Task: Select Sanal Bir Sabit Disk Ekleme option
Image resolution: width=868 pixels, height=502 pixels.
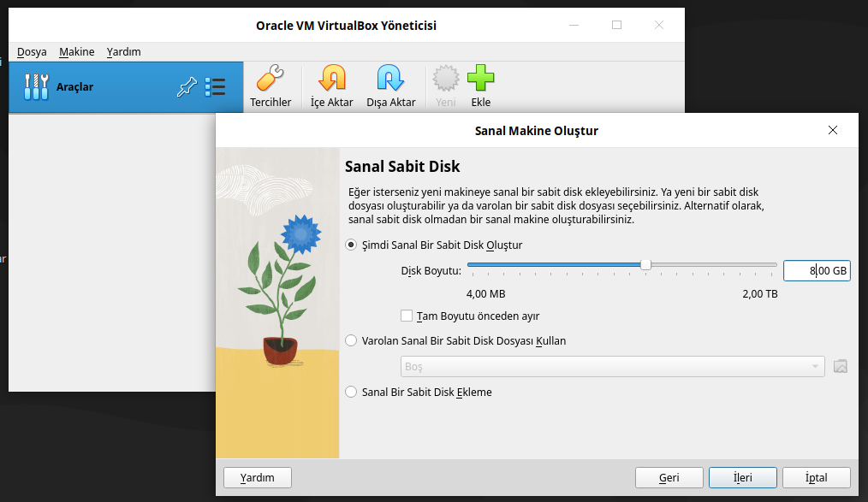Action: pos(351,393)
